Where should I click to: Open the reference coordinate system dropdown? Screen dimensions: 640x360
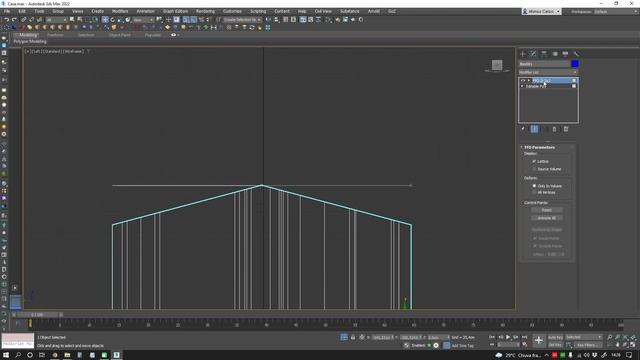(x=143, y=20)
